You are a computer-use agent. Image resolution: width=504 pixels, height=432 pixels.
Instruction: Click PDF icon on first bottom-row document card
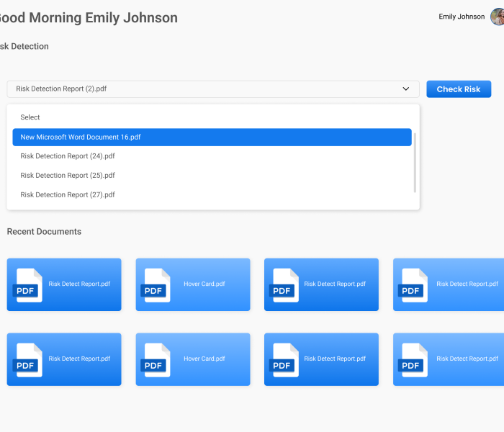[x=27, y=360]
